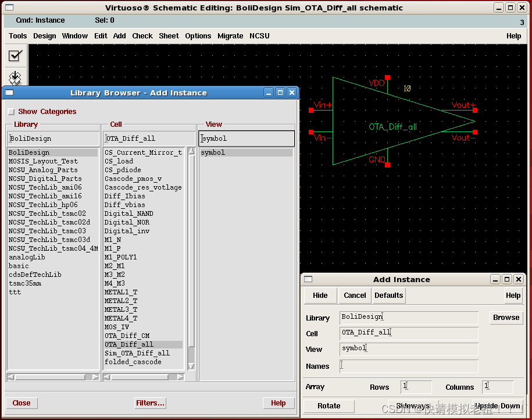Select cell Cascode_pmos_v
This screenshot has height=420, width=532.
point(133,179)
